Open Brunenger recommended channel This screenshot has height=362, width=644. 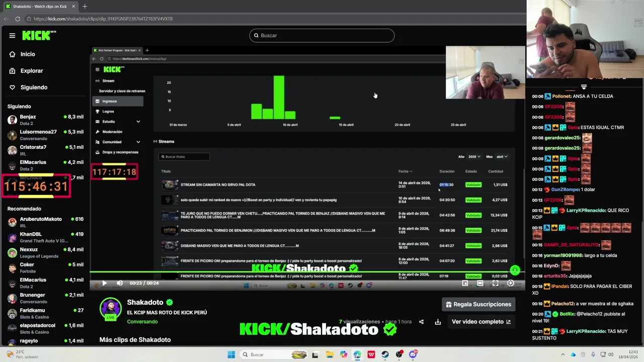[45, 298]
